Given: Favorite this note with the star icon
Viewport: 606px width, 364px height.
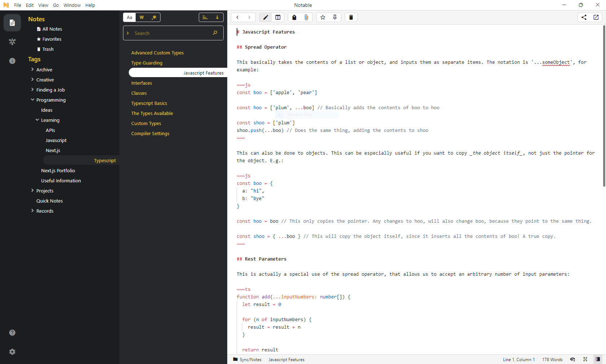Looking at the screenshot, I should pyautogui.click(x=323, y=17).
